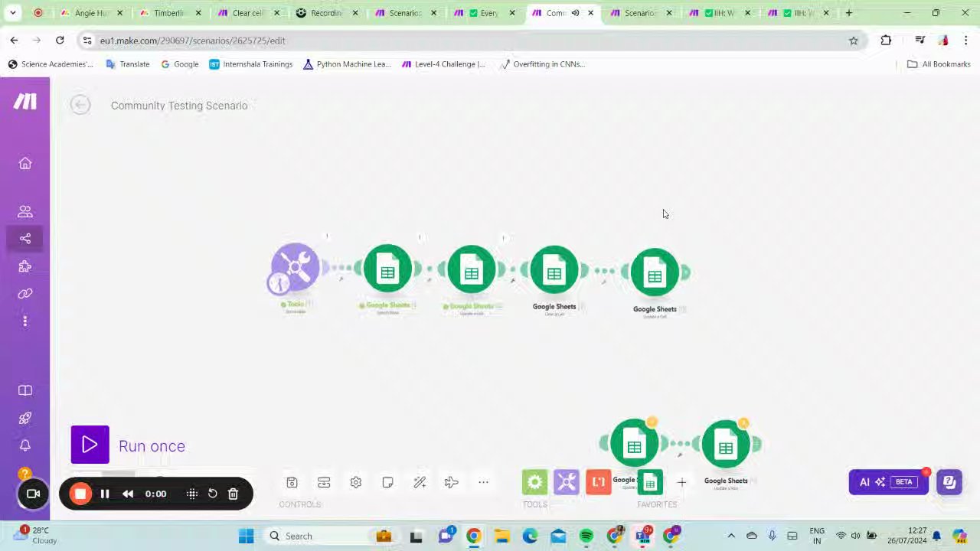The height and width of the screenshot is (551, 980).
Task: Switch to the Angie Hu browser tab
Action: point(90,13)
